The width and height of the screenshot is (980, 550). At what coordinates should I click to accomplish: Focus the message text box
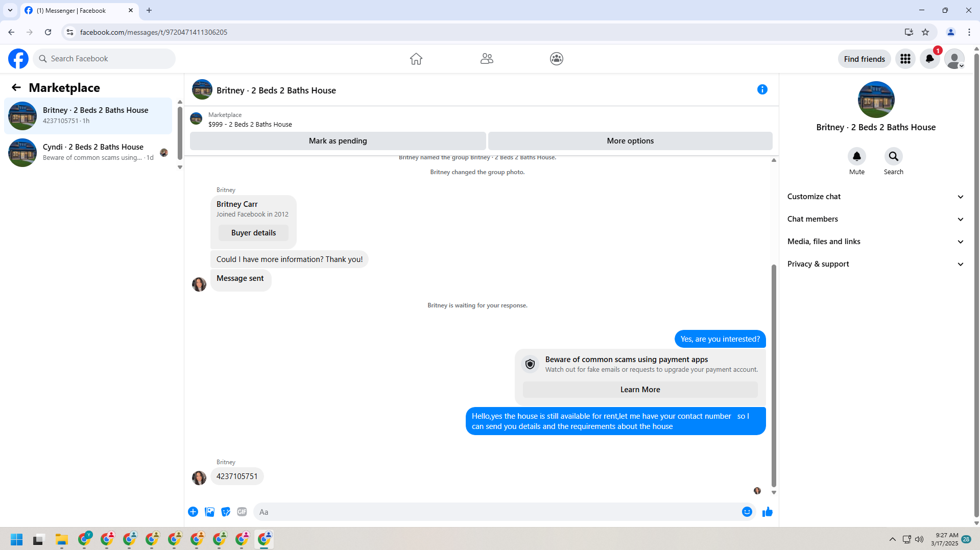point(496,512)
